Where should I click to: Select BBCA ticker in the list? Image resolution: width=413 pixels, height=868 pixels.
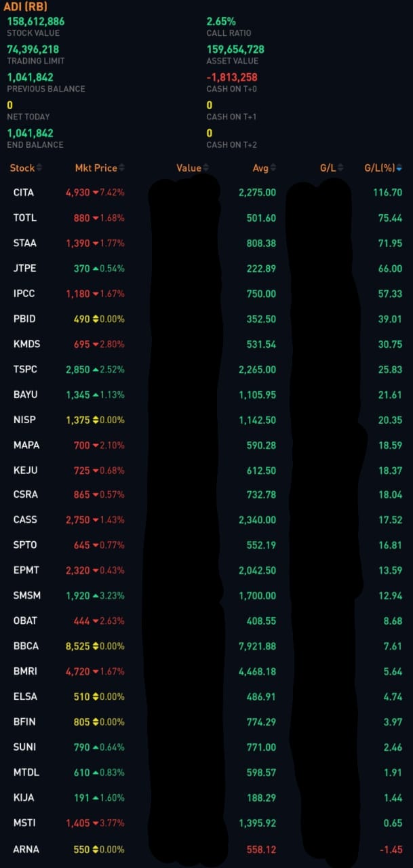(x=25, y=646)
